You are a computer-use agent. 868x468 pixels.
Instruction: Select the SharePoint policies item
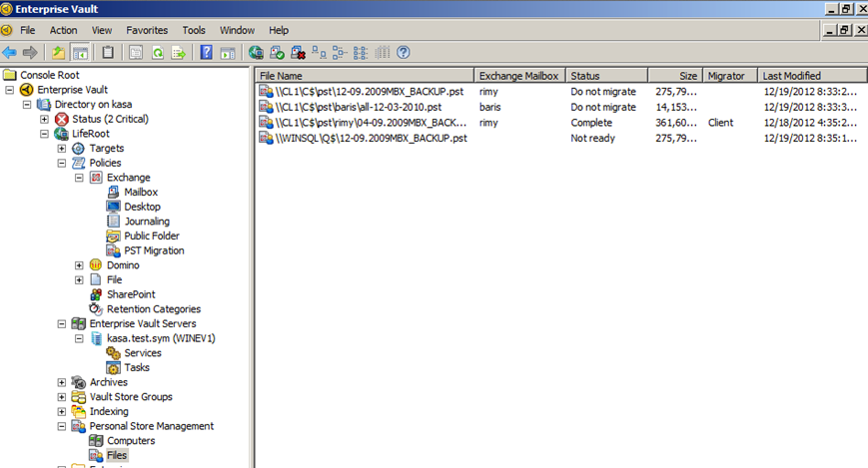pyautogui.click(x=131, y=294)
